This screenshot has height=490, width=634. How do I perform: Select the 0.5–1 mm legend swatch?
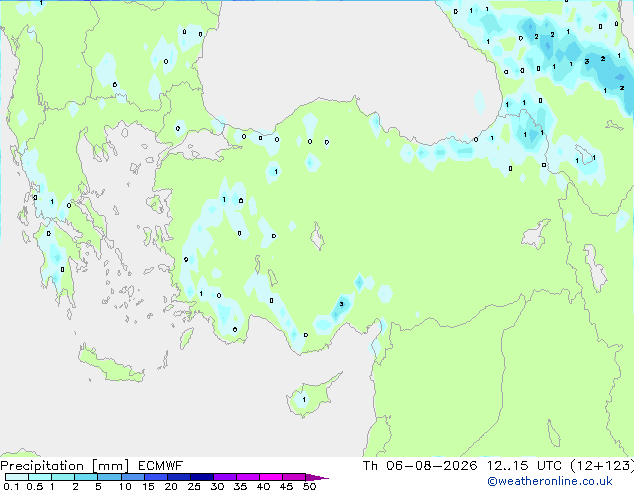click(40, 477)
